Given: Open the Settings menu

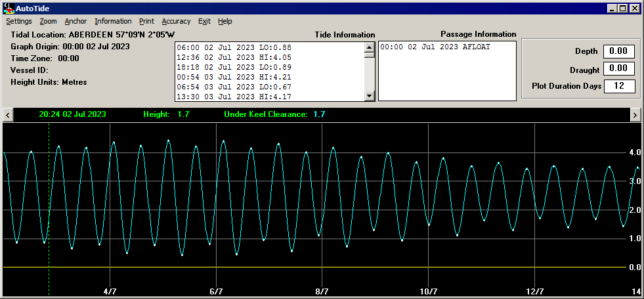Looking at the screenshot, I should (19, 22).
